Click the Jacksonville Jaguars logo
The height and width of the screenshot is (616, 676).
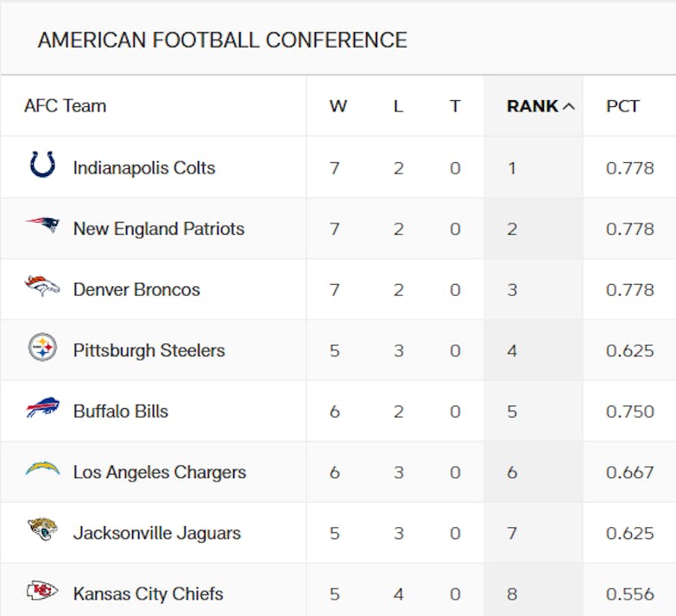coord(42,531)
